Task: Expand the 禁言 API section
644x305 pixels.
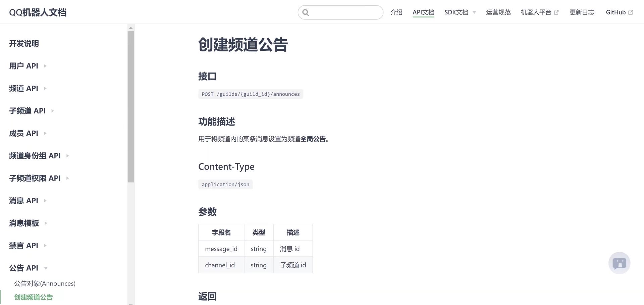Action: point(46,246)
